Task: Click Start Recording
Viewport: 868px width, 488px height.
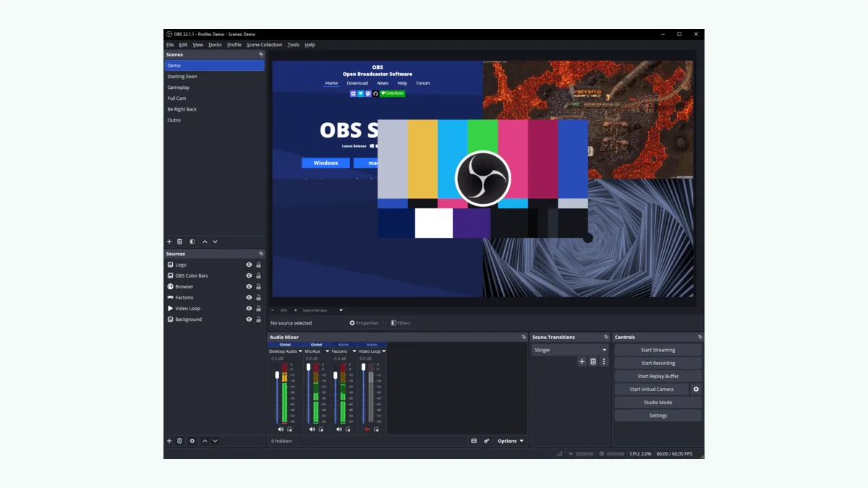Action: (x=658, y=363)
